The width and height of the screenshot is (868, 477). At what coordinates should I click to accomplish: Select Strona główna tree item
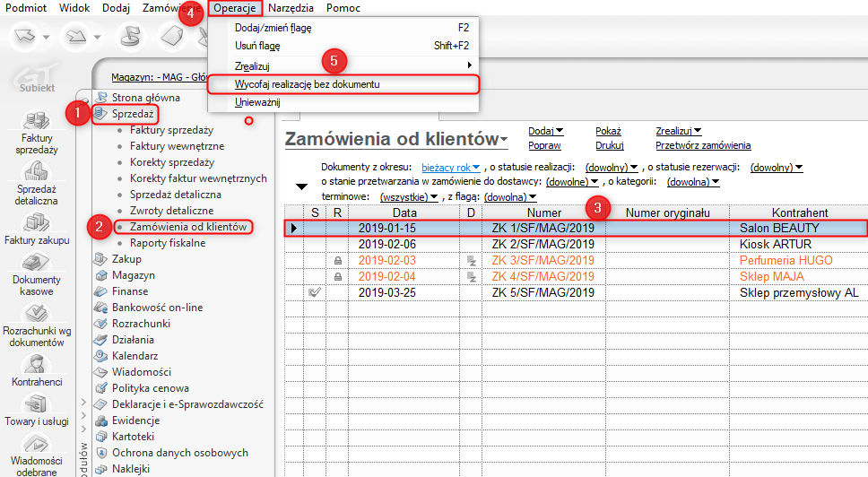tap(146, 98)
